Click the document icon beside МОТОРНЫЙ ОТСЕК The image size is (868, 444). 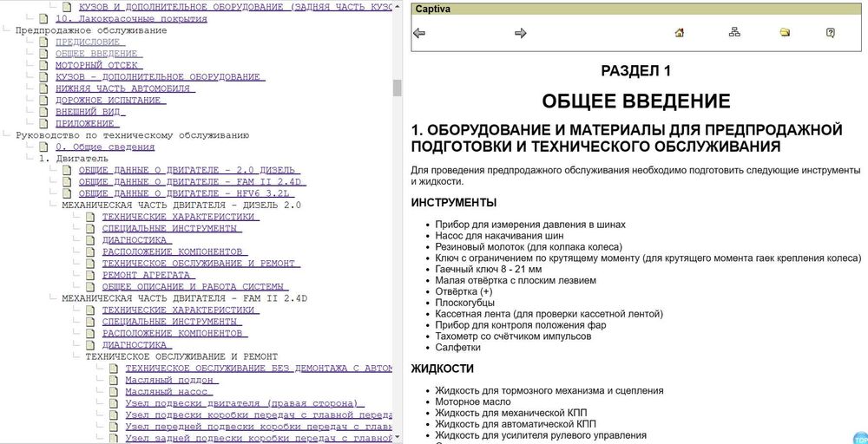coord(43,65)
